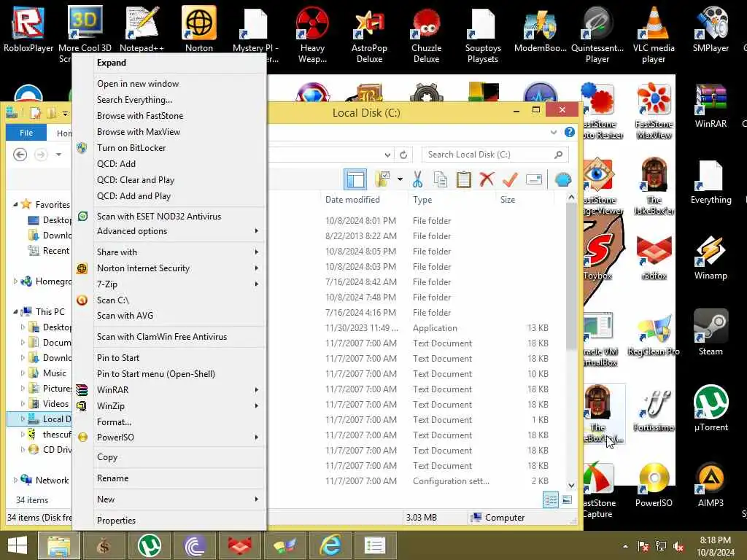
Task: Open Norton desktop shortcut
Action: point(199,28)
